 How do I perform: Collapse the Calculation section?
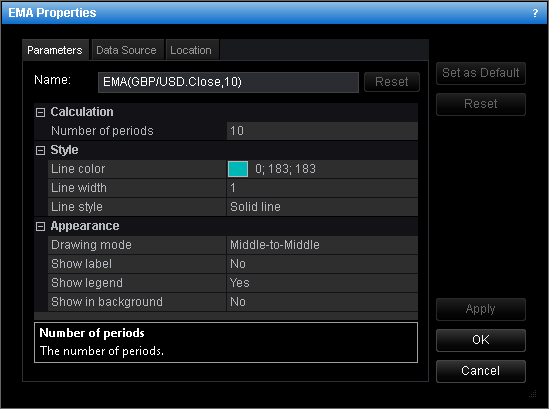[x=41, y=112]
